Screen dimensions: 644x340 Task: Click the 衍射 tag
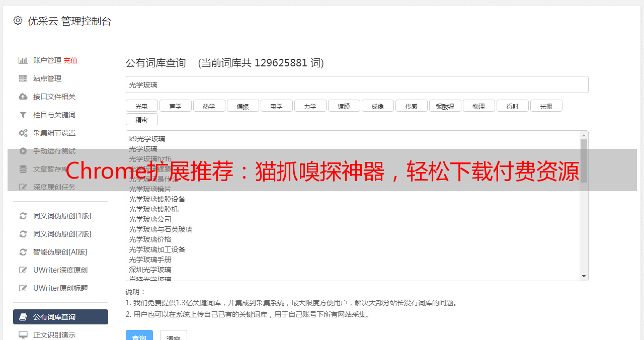[513, 106]
